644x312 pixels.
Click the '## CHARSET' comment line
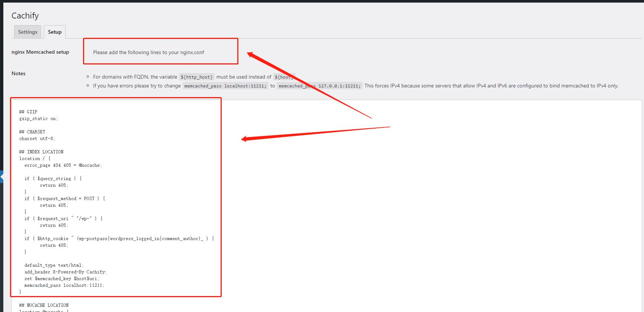pyautogui.click(x=32, y=132)
